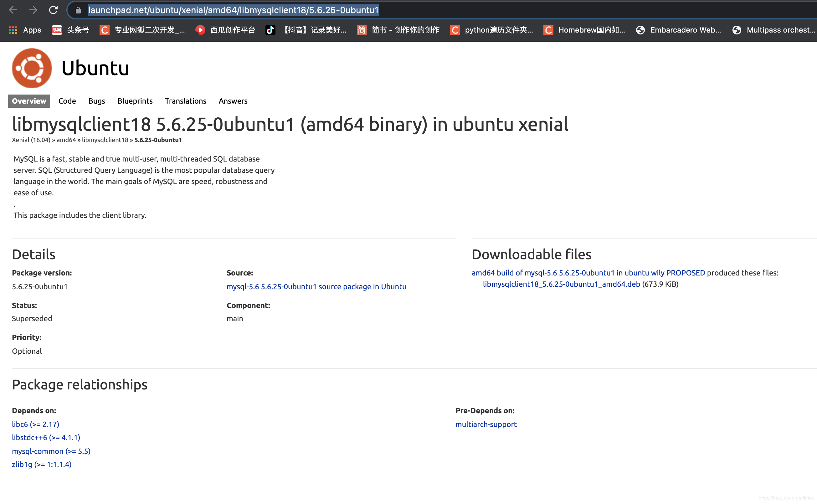Open the 简书 bookmark icon

[x=362, y=30]
